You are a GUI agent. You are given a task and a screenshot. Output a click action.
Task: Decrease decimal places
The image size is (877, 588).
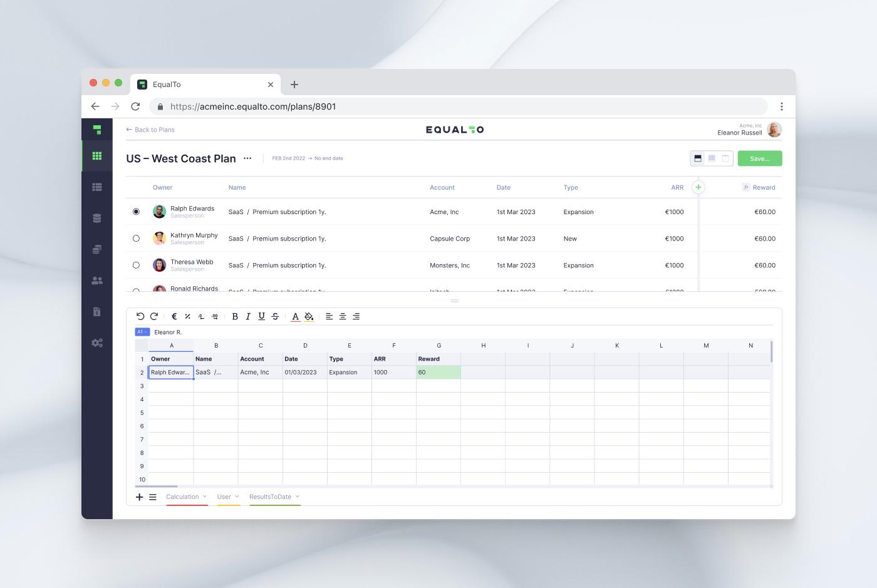(201, 316)
